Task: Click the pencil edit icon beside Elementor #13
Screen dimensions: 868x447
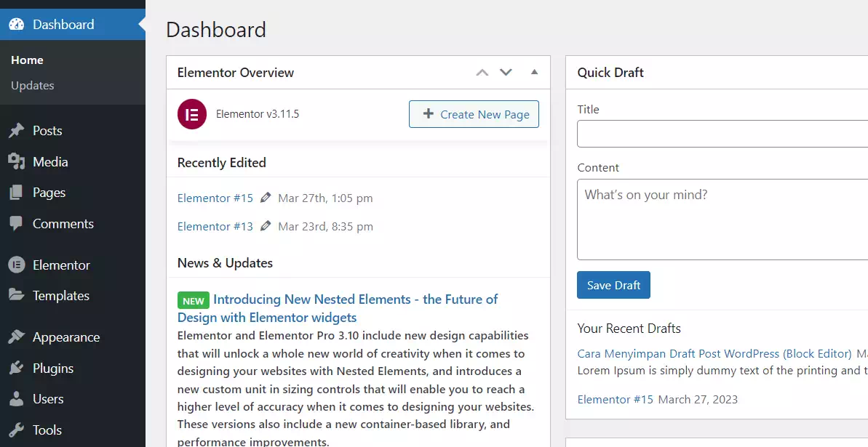Action: (x=266, y=226)
